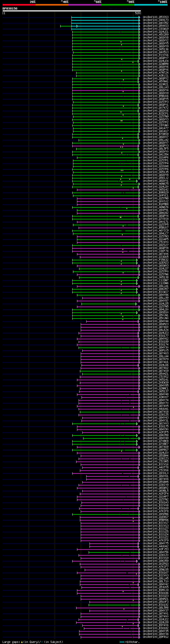
Task: Click the purple ~60% identity legend segment
Action: click(85, 5)
